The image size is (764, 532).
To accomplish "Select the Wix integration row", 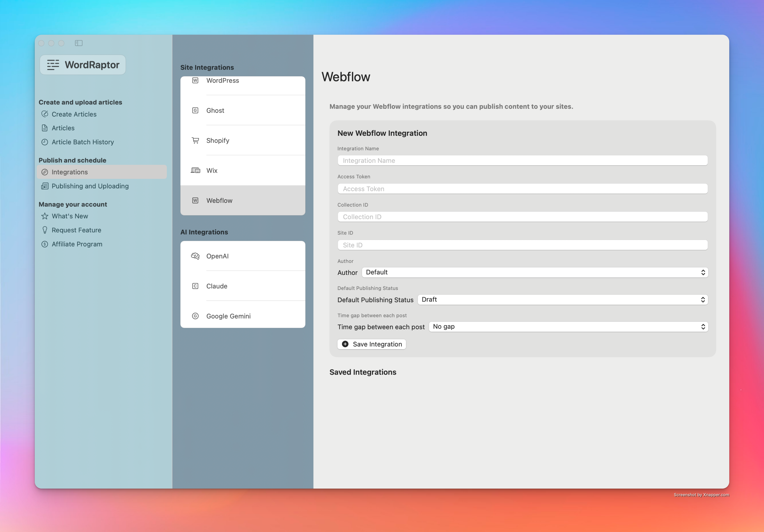I will pos(243,170).
